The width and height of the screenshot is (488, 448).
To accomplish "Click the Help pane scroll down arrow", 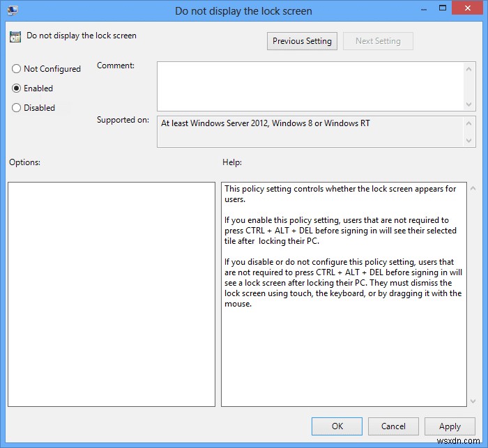I will pyautogui.click(x=473, y=401).
